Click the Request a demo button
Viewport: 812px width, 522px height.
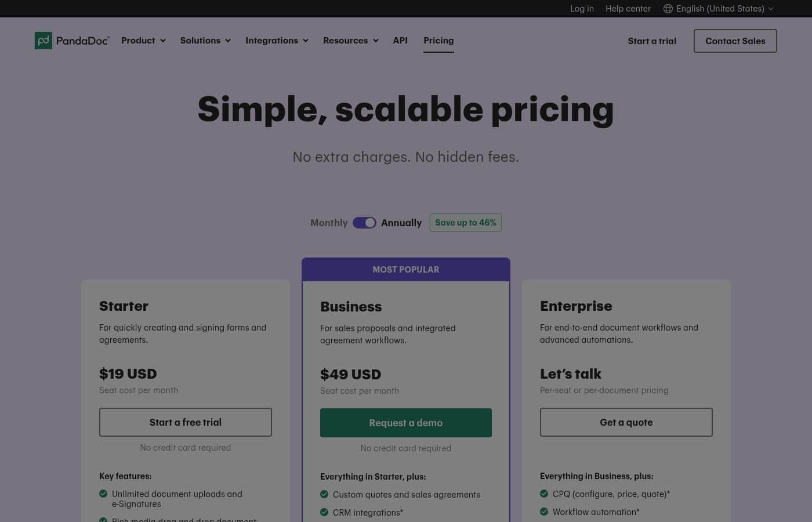pyautogui.click(x=406, y=423)
